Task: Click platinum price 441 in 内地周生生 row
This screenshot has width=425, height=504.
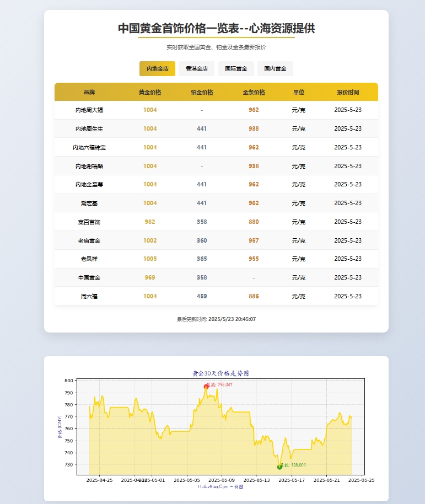Action: tap(202, 128)
